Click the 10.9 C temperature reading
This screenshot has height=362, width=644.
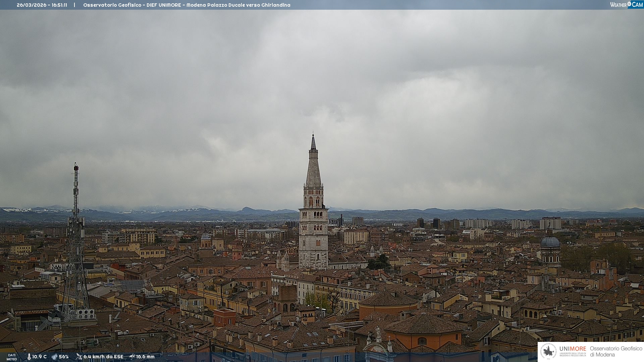point(39,357)
